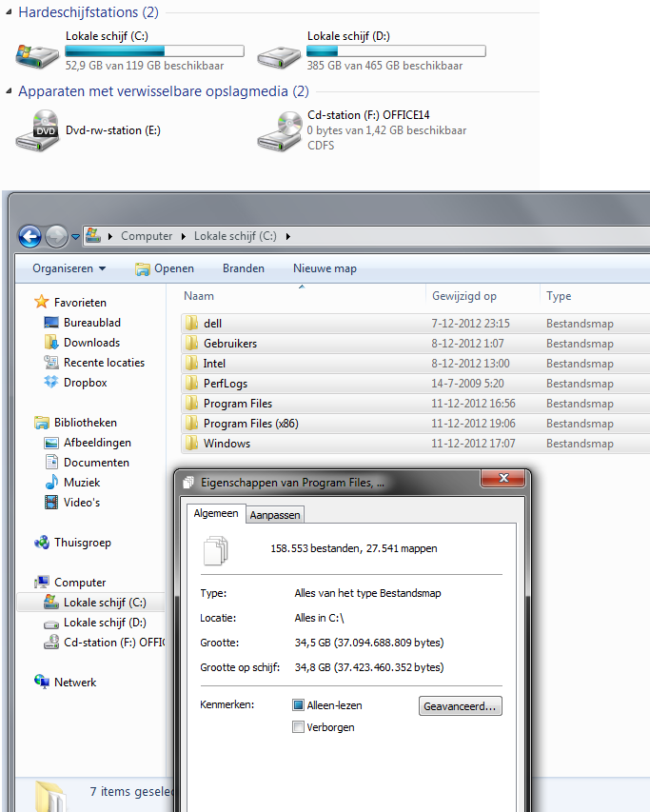This screenshot has width=650, height=812.
Task: Click Branden in the toolbar
Action: [244, 268]
